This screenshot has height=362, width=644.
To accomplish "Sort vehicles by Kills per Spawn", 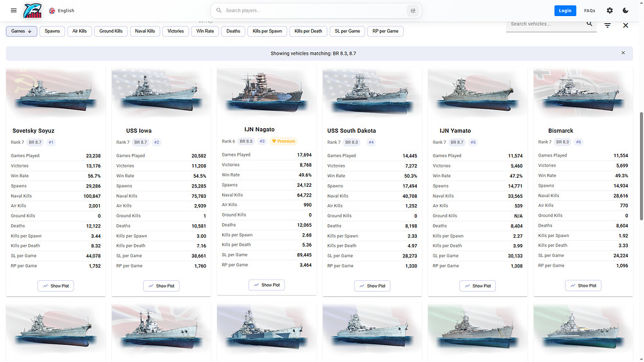I will tap(267, 31).
